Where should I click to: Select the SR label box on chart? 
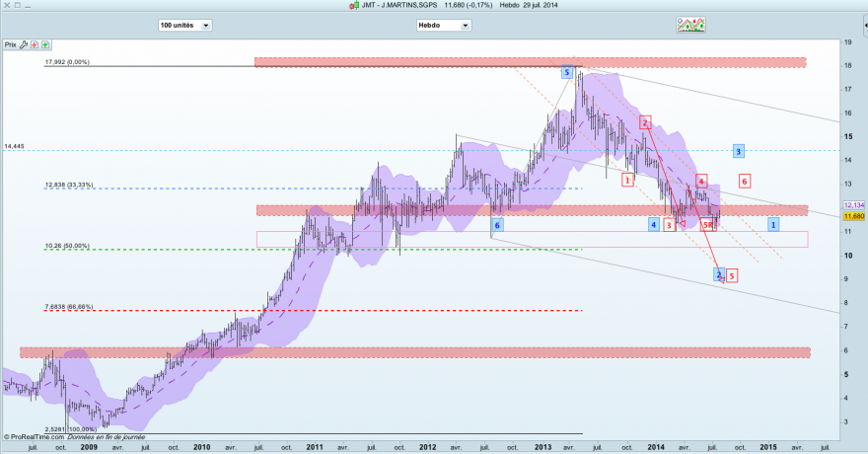[708, 225]
